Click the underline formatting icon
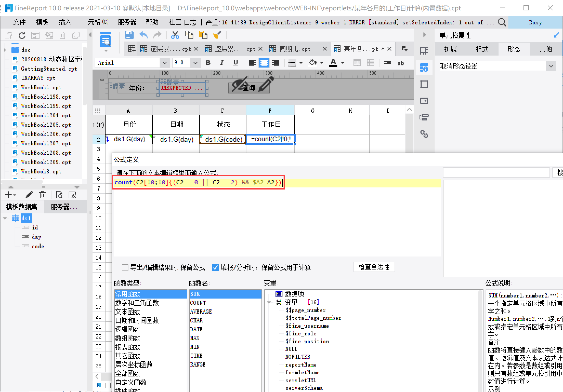The image size is (563, 392). [x=235, y=63]
